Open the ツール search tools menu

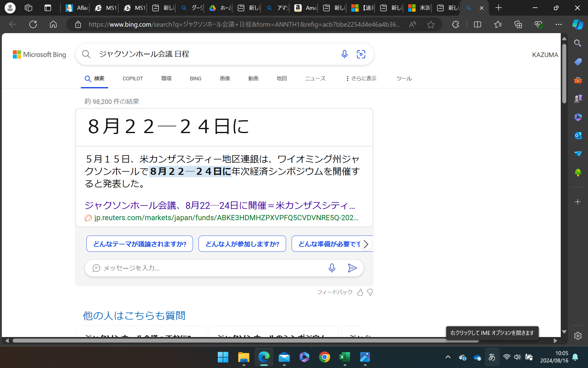point(404,79)
